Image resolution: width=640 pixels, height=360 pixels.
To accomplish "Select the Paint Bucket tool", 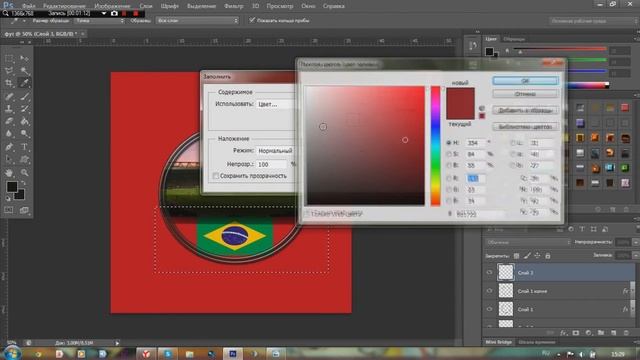I will pos(24,121).
